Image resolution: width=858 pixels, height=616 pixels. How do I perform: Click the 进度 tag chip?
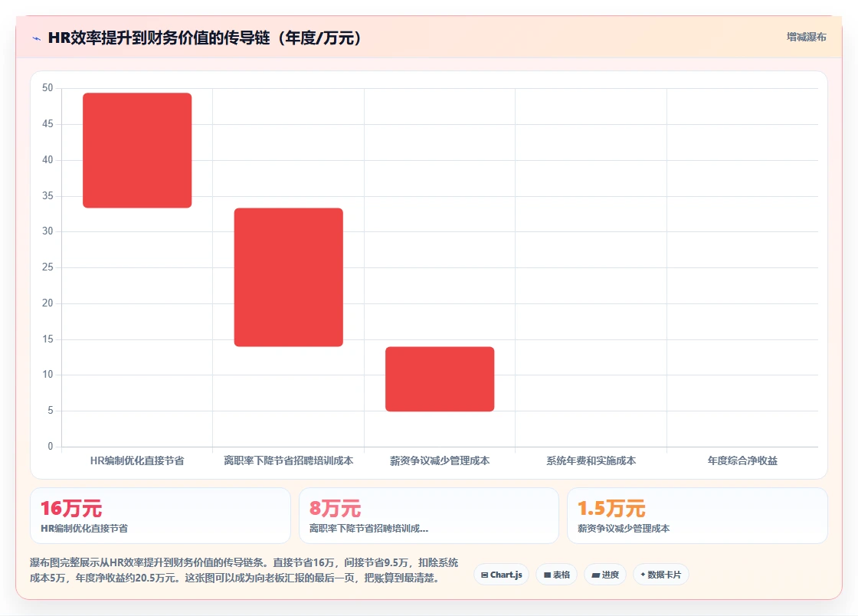[x=605, y=575]
